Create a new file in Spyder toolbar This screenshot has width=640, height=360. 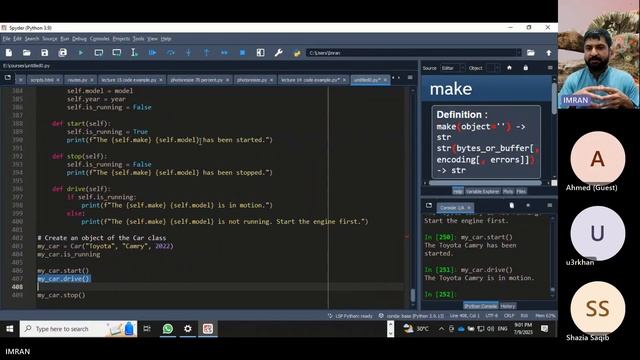[x=9, y=53]
